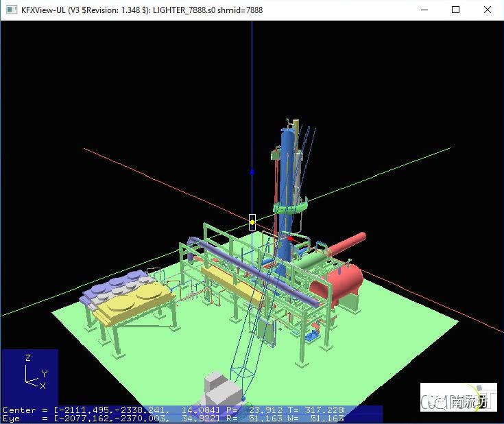Maximize the KFXView window

click(456, 10)
